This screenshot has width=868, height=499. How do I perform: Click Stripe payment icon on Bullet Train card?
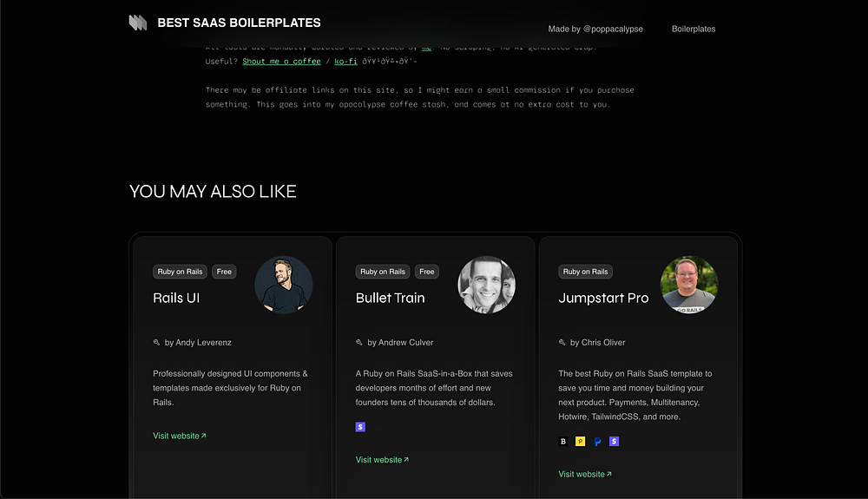click(360, 427)
